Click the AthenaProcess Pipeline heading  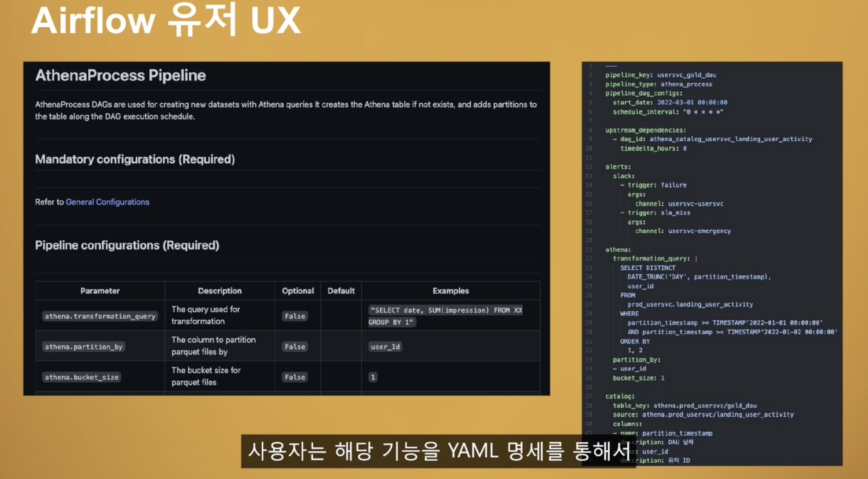point(120,75)
